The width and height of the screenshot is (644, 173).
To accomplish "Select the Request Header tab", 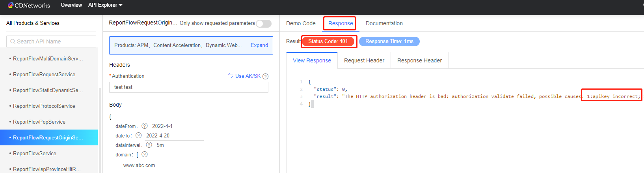I will pyautogui.click(x=364, y=60).
